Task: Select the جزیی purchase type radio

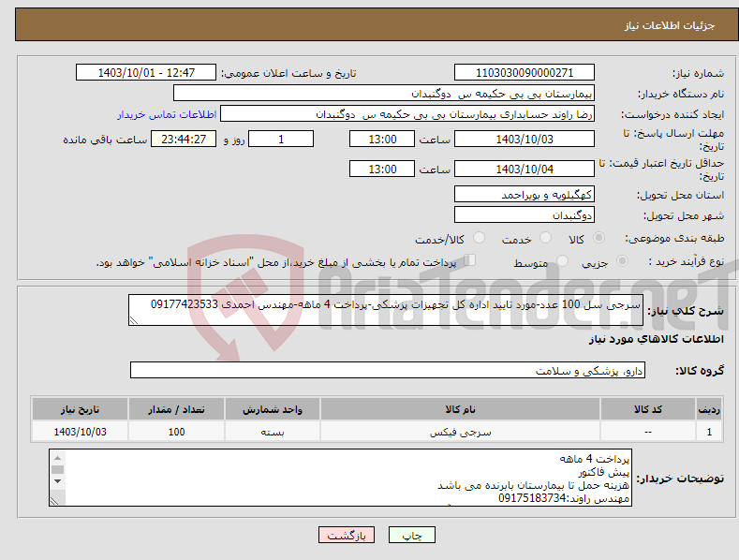Action: click(622, 260)
